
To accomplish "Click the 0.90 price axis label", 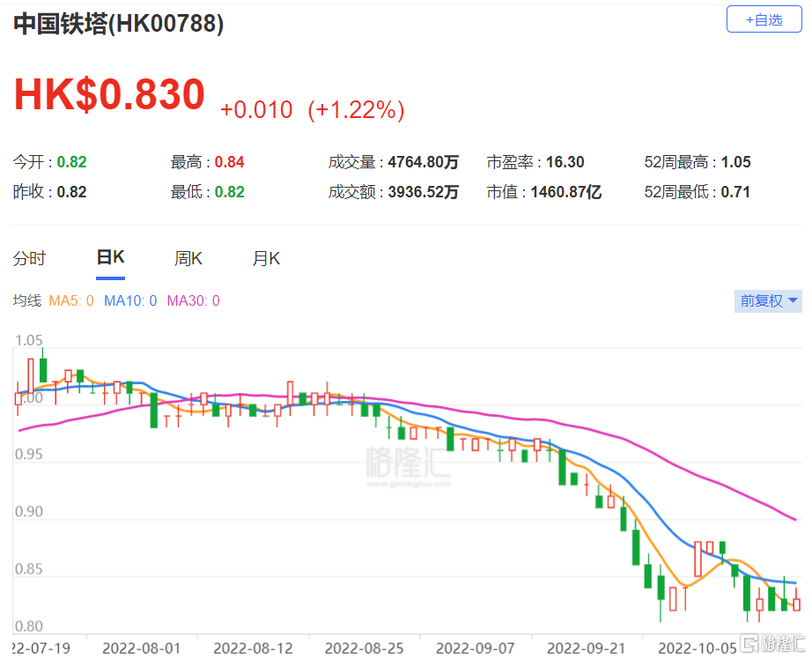I will (28, 512).
